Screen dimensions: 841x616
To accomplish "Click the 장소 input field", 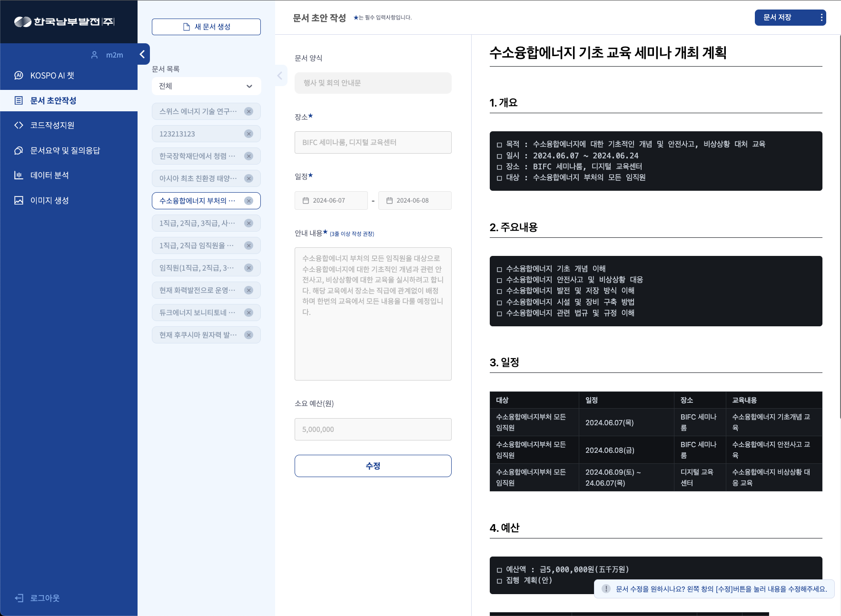I will pyautogui.click(x=373, y=142).
